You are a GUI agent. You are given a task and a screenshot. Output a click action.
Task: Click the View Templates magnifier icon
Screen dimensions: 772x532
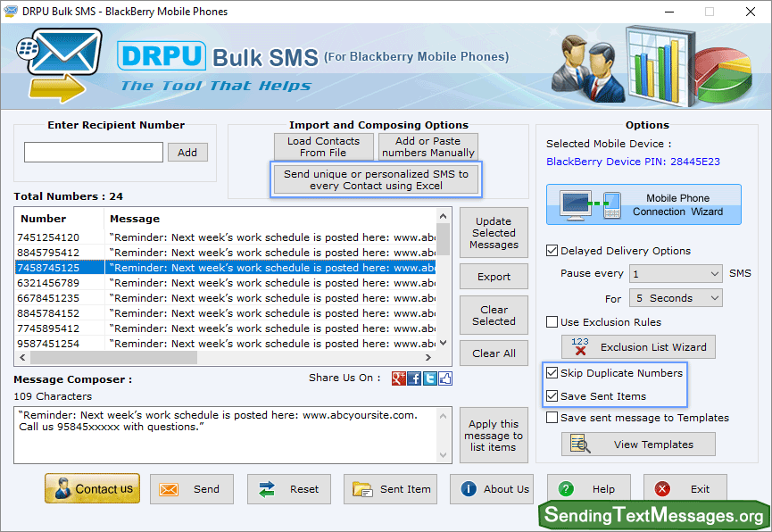click(580, 444)
